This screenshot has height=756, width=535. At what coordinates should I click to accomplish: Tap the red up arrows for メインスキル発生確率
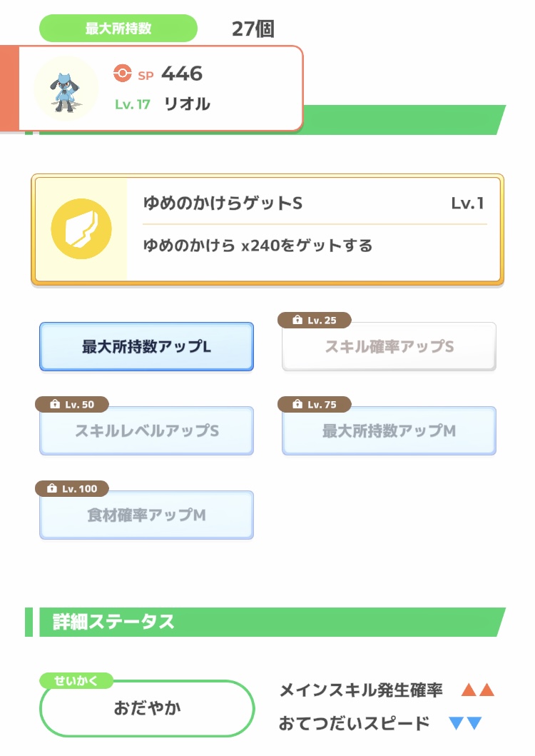point(477,690)
